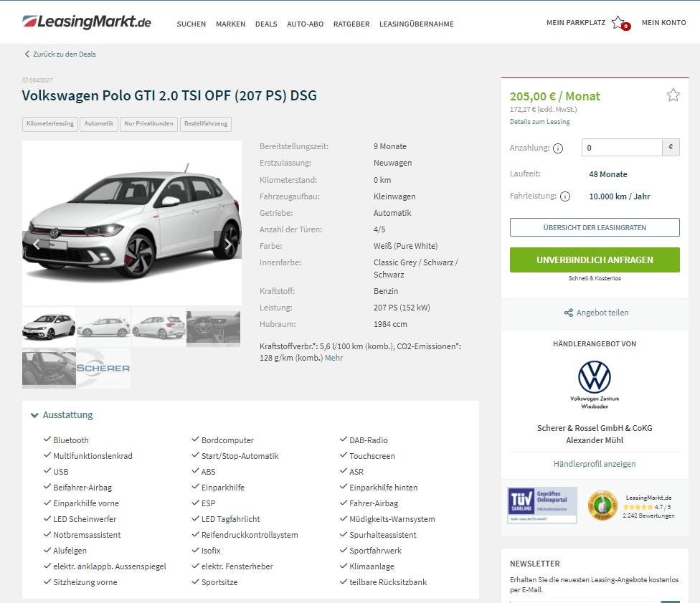Select the seats interior thumbnail
700x603 pixels.
(x=49, y=369)
